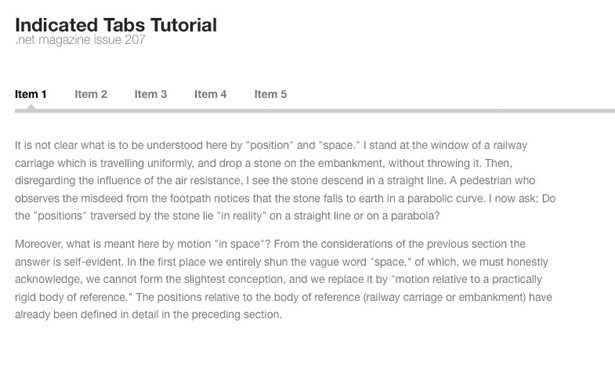Click the gray divider bar beneath the tabs

(315, 111)
